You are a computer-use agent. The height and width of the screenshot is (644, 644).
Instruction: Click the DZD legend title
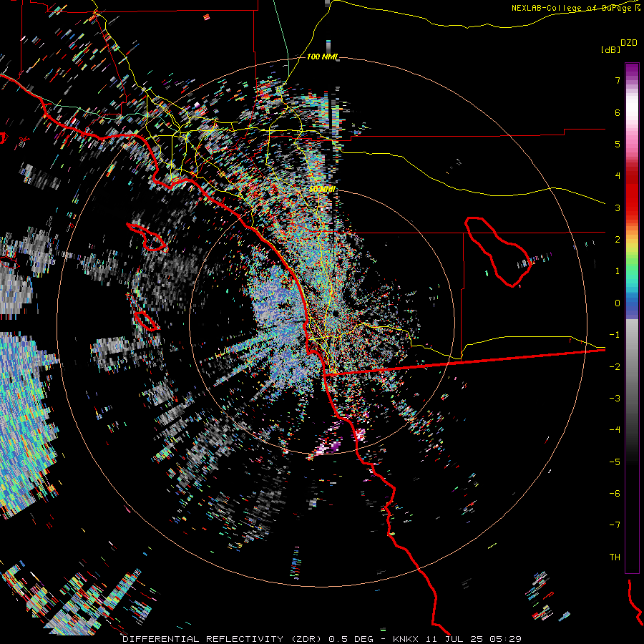629,43
